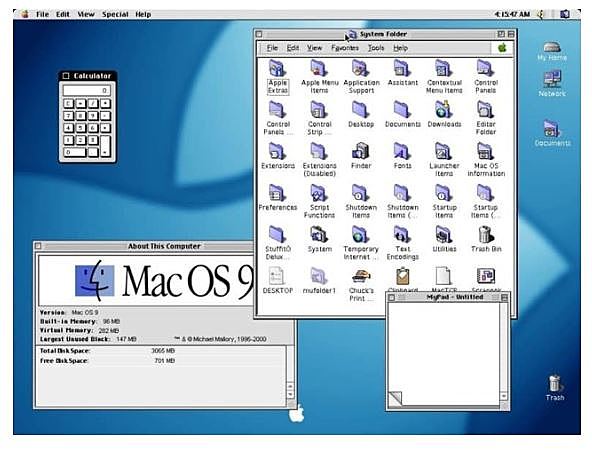Open the View menu in the top menu bar
This screenshot has height=450, width=592.
click(86, 14)
